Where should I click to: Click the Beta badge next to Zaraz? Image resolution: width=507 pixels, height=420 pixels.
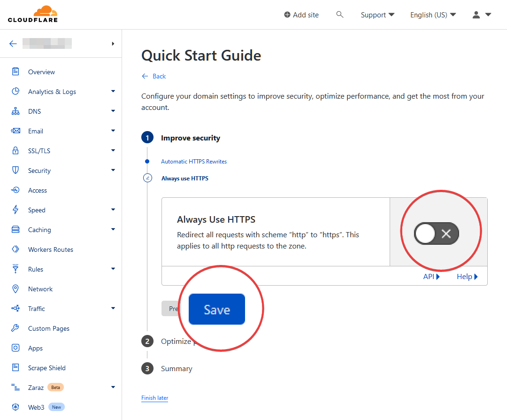[55, 387]
